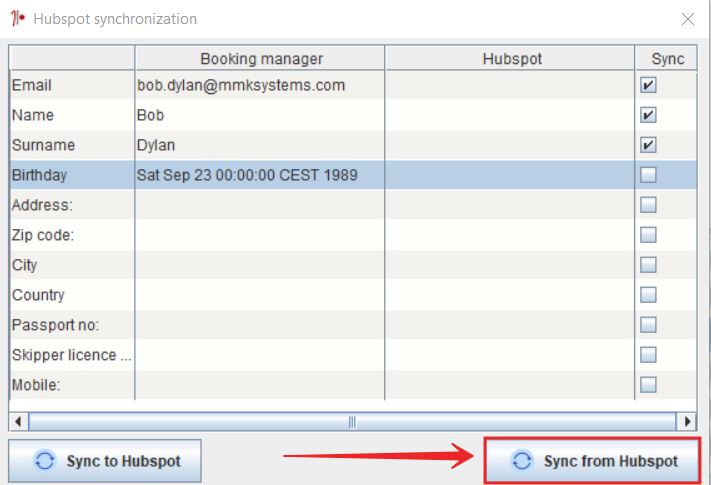Viewport: 711px width, 485px height.
Task: Select the bob.dylan@mmksystems.com email cell
Action: point(260,85)
